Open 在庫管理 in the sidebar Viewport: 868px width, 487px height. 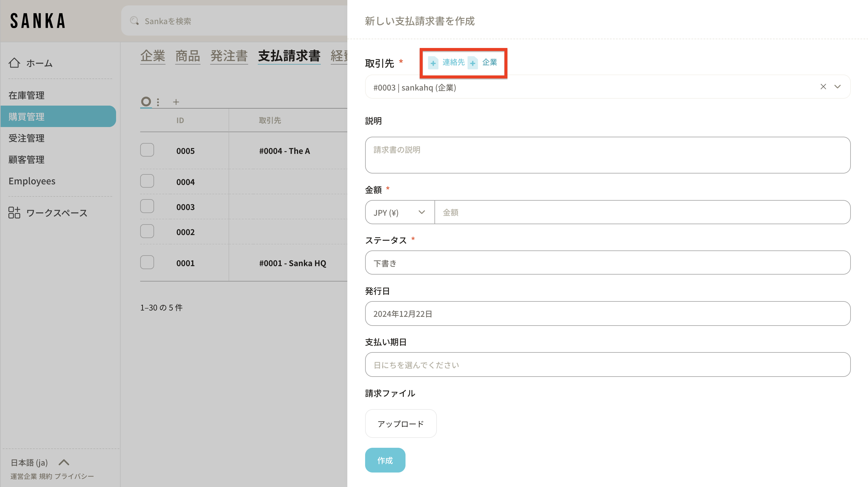pos(26,95)
